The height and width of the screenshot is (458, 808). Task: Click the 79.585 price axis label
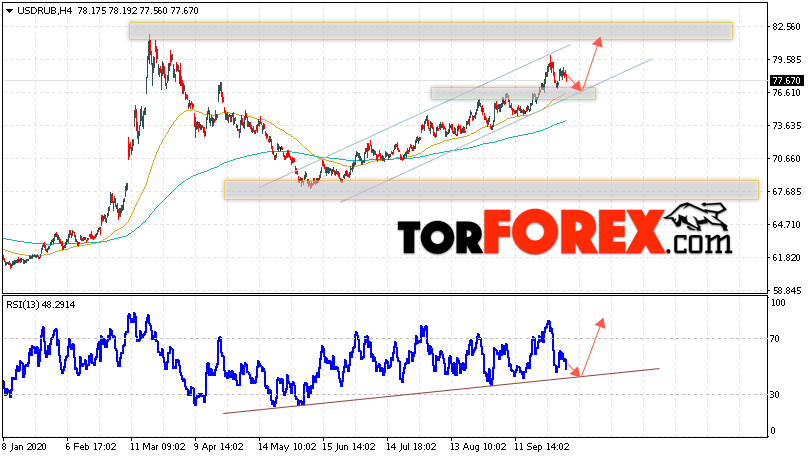pyautogui.click(x=787, y=60)
